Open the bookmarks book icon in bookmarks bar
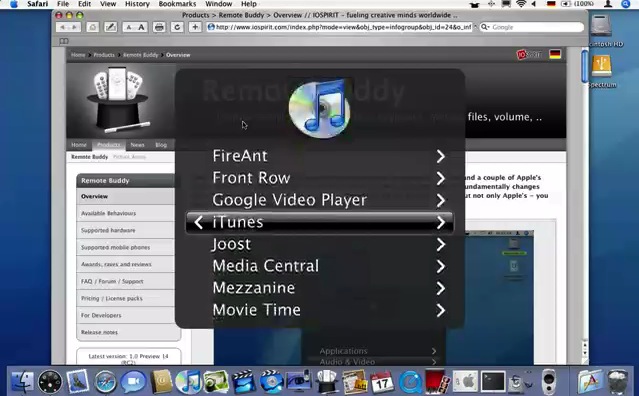This screenshot has height=396, width=639. (64, 41)
